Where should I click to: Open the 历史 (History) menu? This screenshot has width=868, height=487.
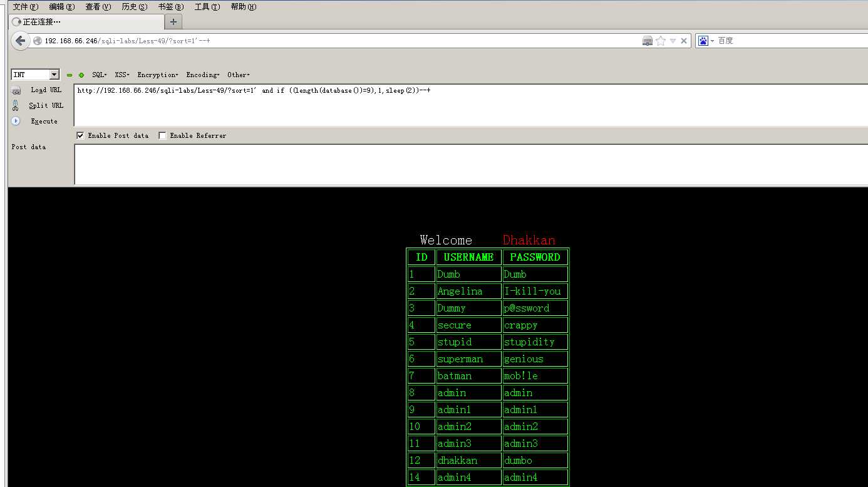pyautogui.click(x=135, y=7)
